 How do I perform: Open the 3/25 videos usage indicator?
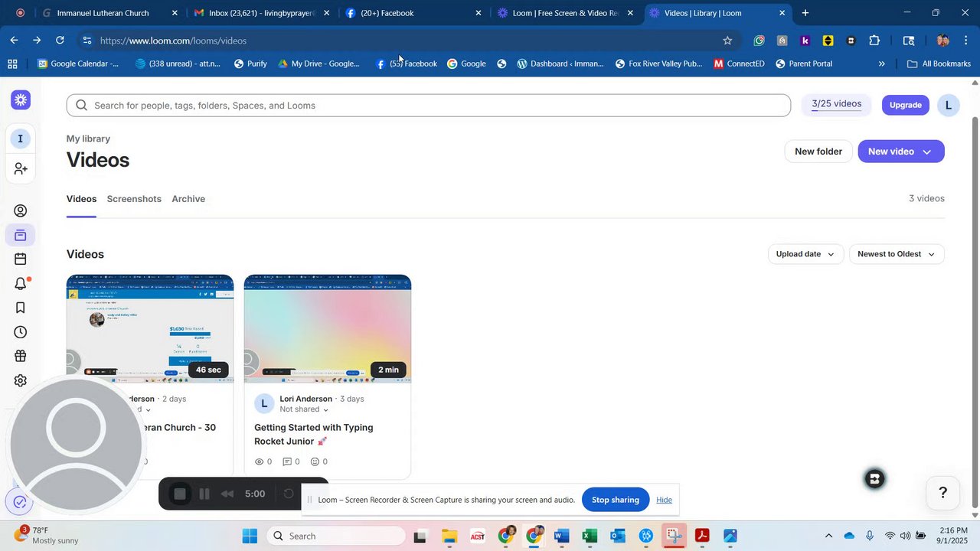(x=837, y=105)
